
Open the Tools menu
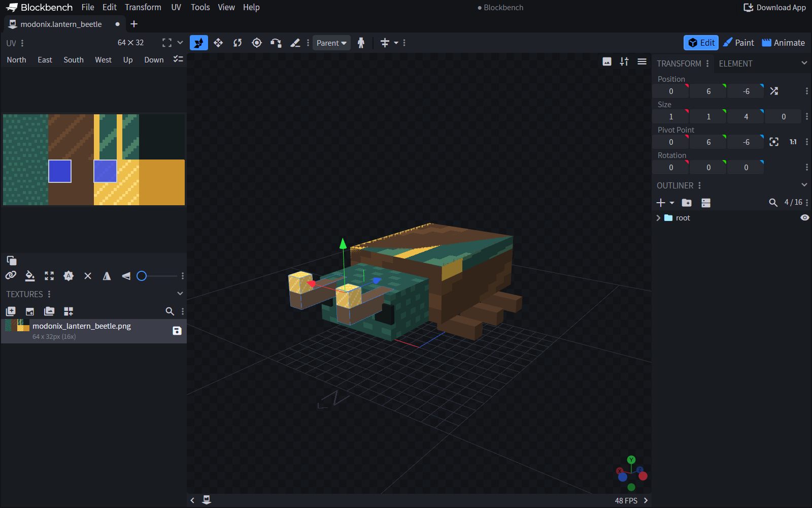[x=200, y=7]
